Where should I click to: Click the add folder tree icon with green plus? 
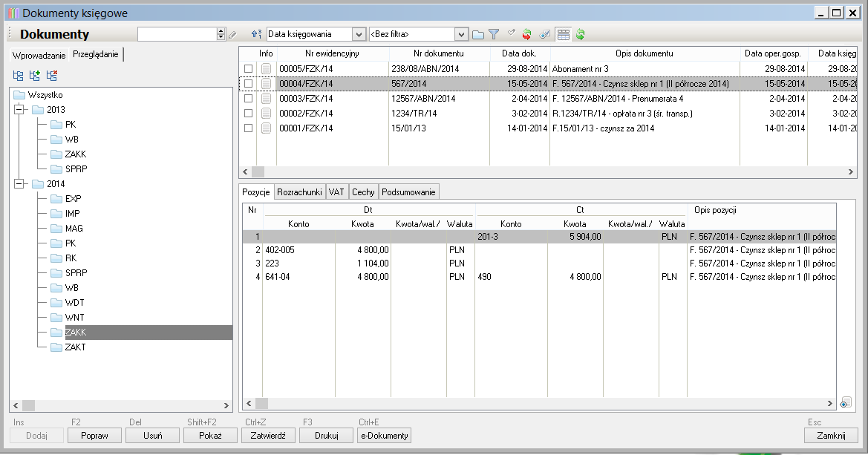35,75
